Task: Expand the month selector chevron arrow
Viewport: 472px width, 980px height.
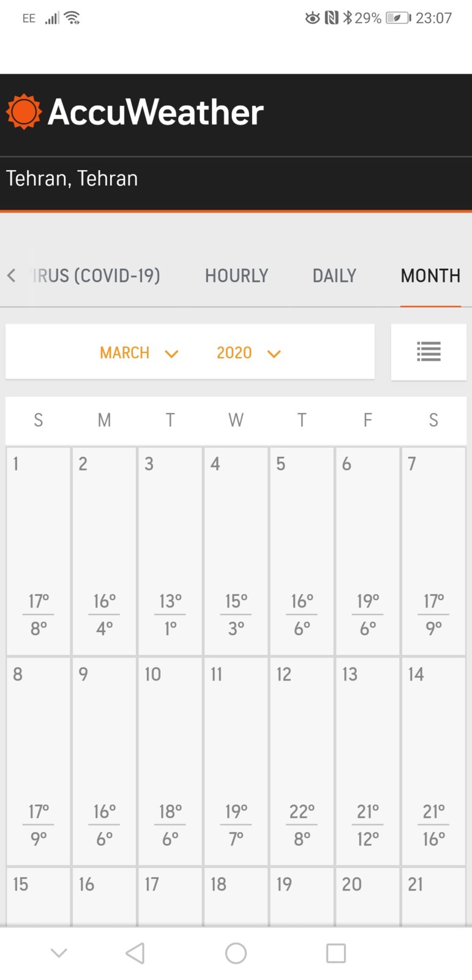Action: pyautogui.click(x=172, y=353)
